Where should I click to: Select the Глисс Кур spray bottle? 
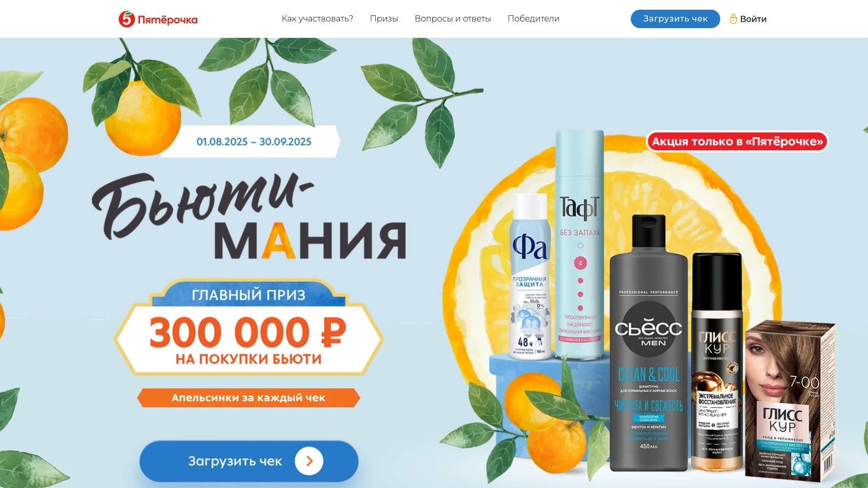pyautogui.click(x=717, y=361)
